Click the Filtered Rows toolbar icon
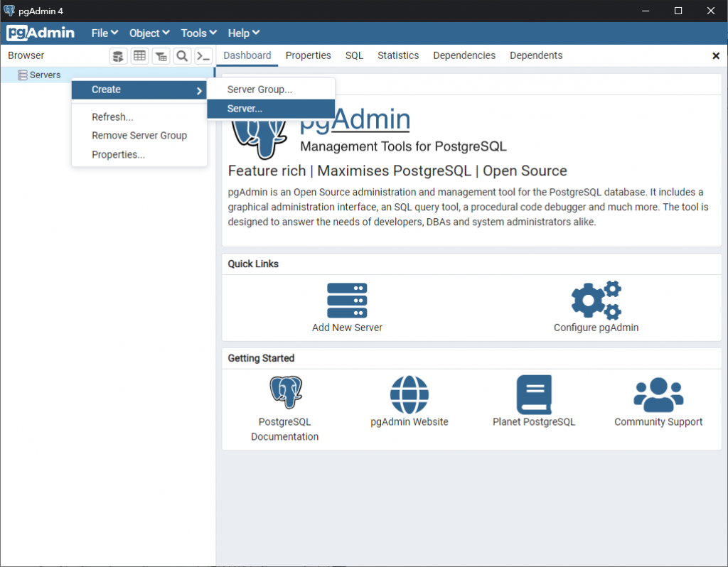728x567 pixels. (x=161, y=56)
